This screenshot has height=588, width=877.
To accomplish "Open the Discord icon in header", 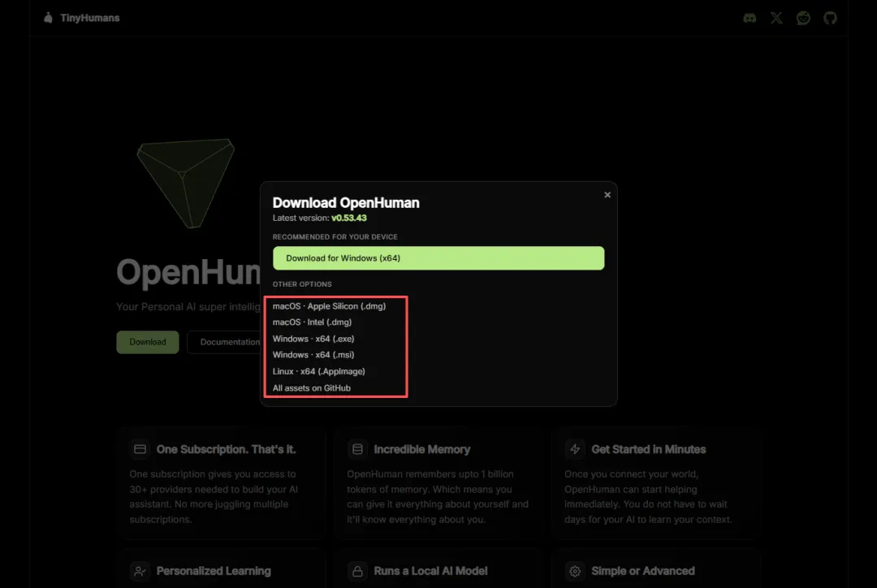I will tap(750, 18).
